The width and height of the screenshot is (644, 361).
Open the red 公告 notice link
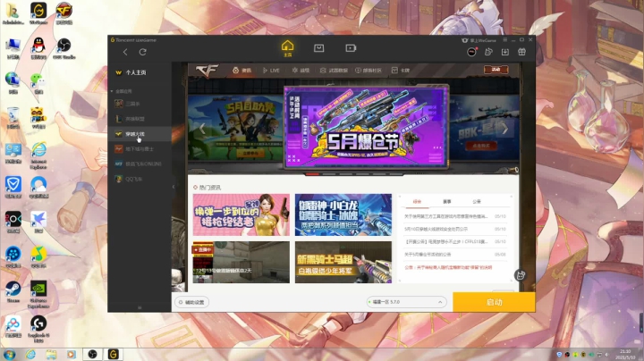tap(448, 267)
